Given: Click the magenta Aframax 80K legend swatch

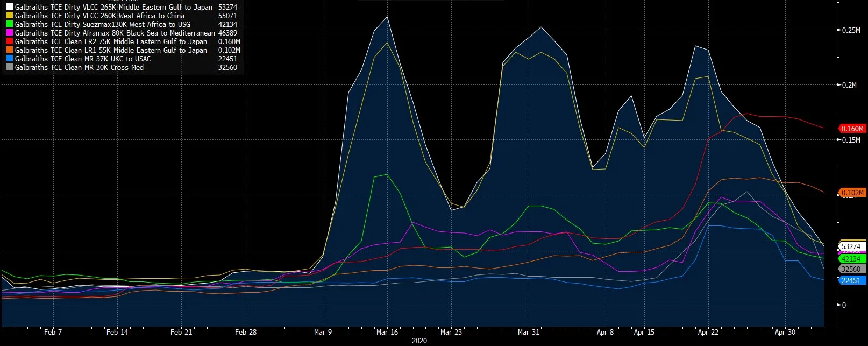Looking at the screenshot, I should pyautogui.click(x=9, y=33).
